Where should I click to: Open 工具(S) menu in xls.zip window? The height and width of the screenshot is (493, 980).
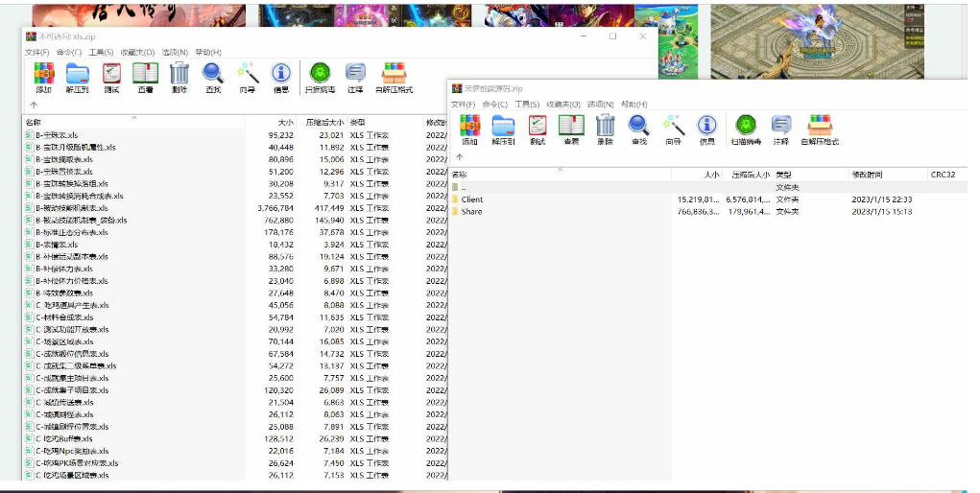pos(101,53)
